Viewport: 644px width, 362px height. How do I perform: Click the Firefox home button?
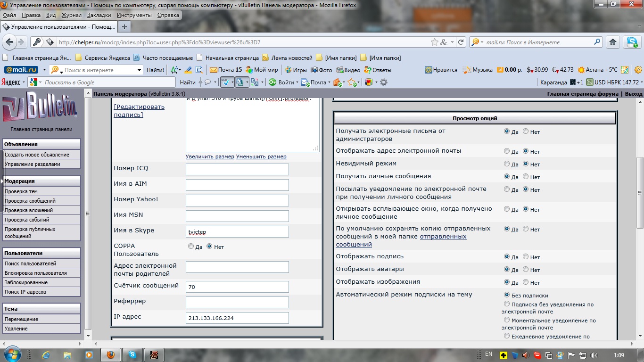coord(613,42)
